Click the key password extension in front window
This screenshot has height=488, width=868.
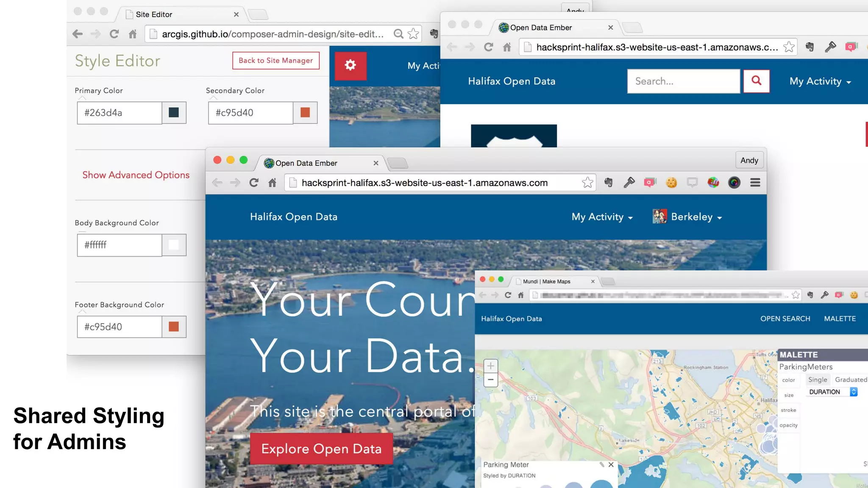pos(629,183)
